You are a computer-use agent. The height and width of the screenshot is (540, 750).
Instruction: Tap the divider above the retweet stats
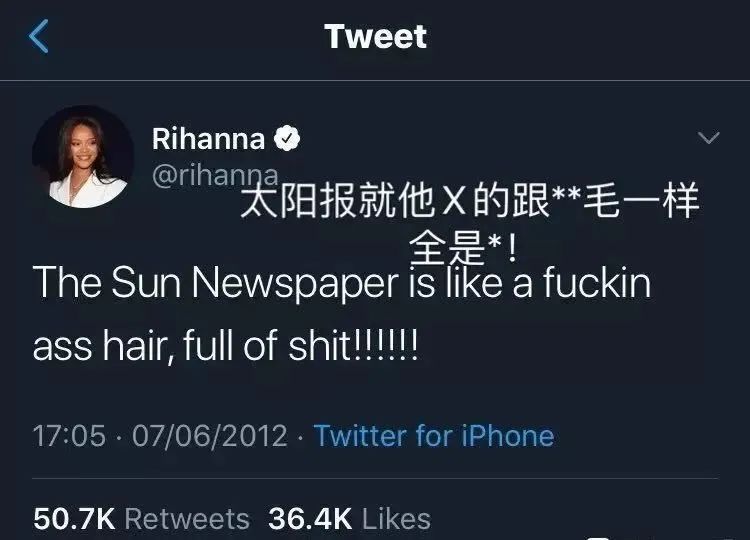(375, 478)
